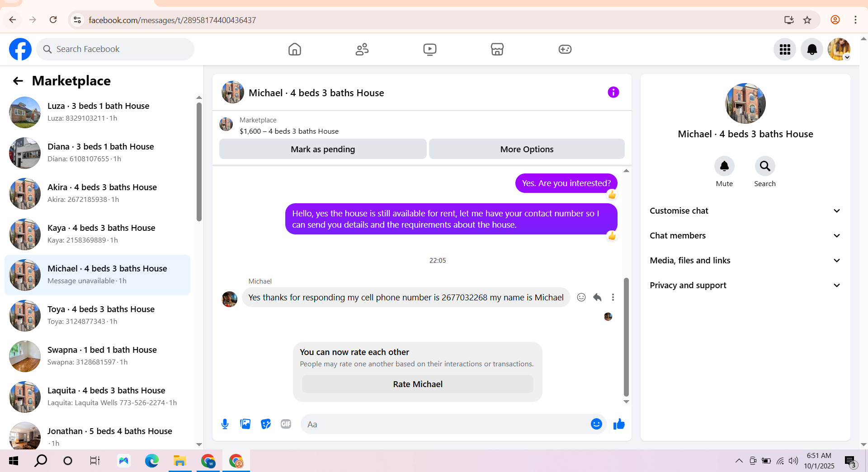Open the Luza 3 beds 1 bath conversation

click(x=97, y=112)
